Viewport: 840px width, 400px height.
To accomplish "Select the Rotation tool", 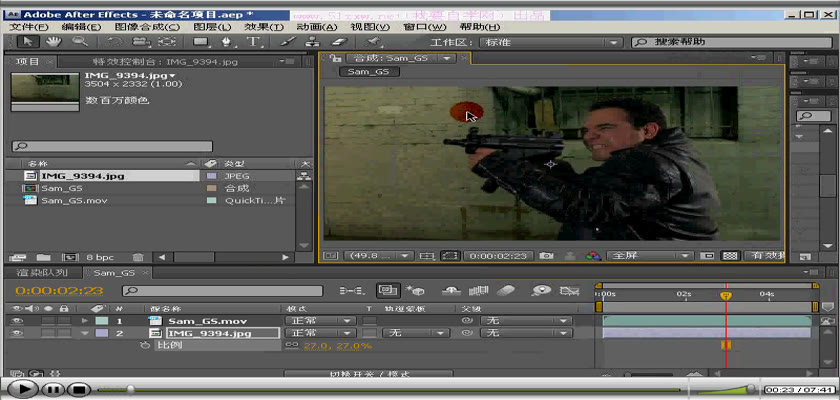I will 116,42.
